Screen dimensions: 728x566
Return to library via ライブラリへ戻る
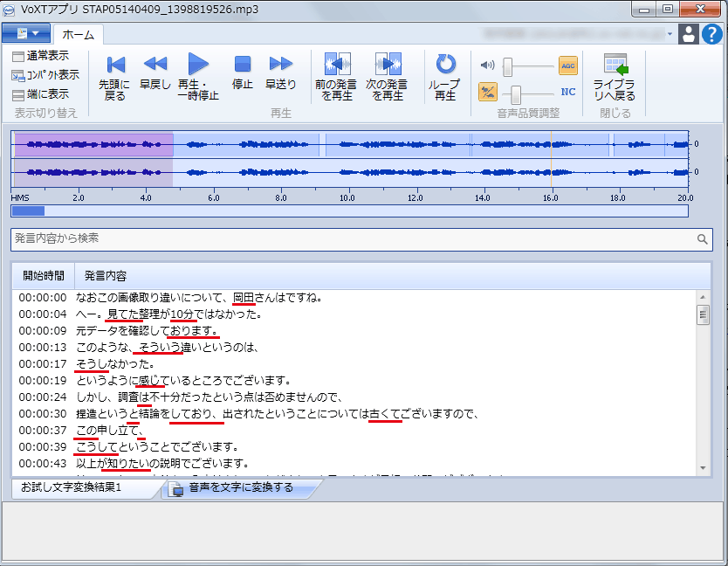point(614,65)
